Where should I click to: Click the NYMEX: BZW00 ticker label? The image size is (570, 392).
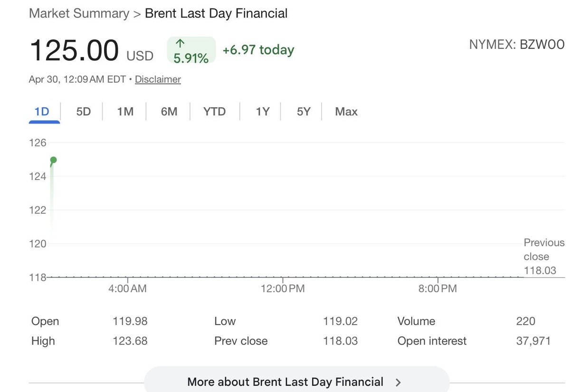coord(517,45)
